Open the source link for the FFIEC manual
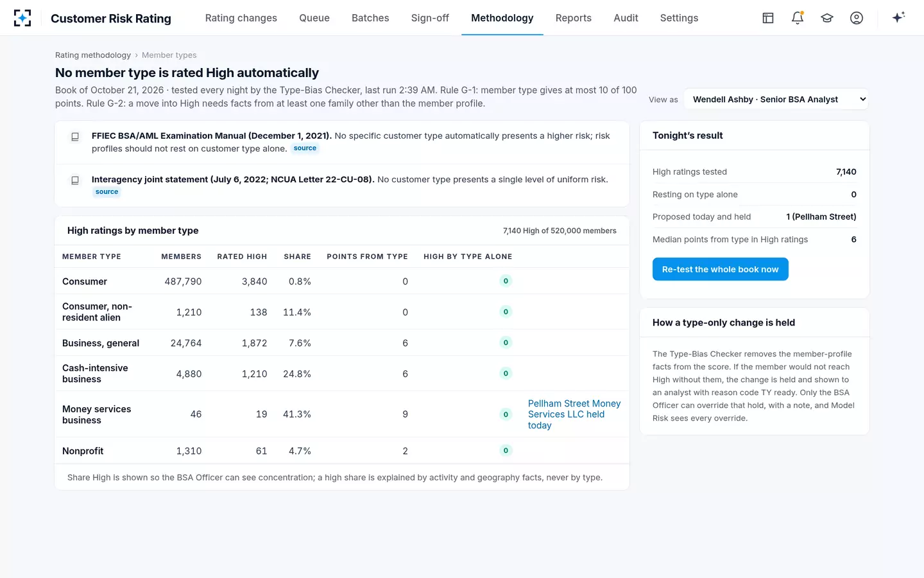924x578 pixels. [x=305, y=148]
